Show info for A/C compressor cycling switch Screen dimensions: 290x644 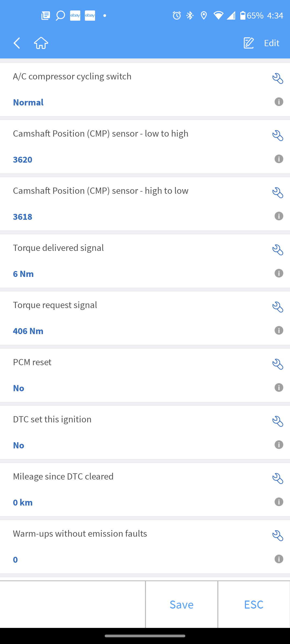[279, 102]
